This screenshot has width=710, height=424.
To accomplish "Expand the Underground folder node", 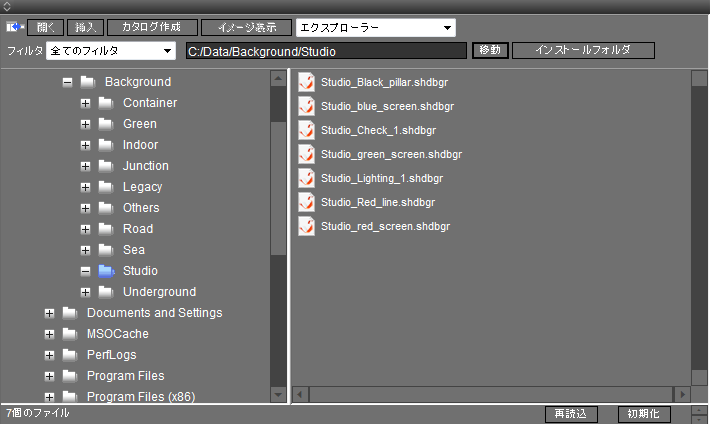I will point(85,292).
